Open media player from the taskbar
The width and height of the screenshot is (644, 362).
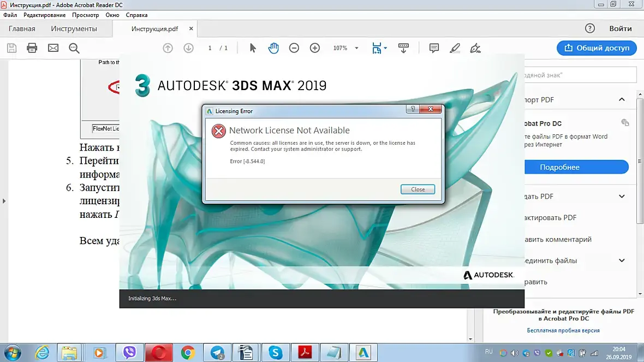[x=99, y=353]
